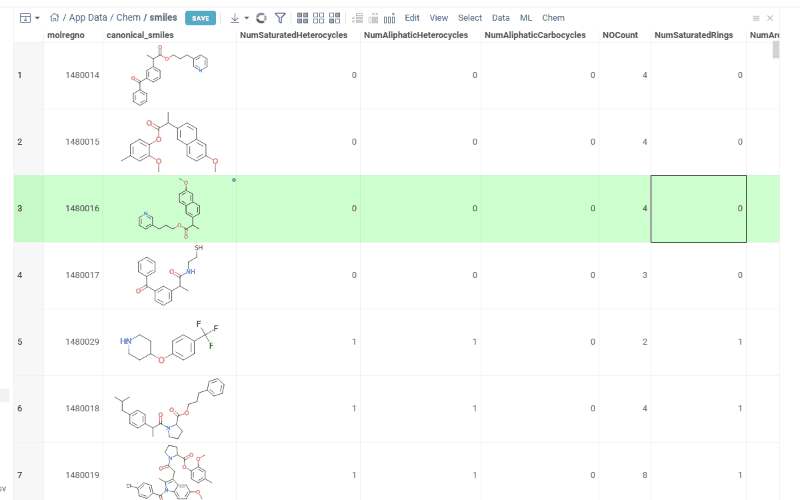800x500 pixels.
Task: Click the refresh icon in toolbar
Action: [261, 18]
